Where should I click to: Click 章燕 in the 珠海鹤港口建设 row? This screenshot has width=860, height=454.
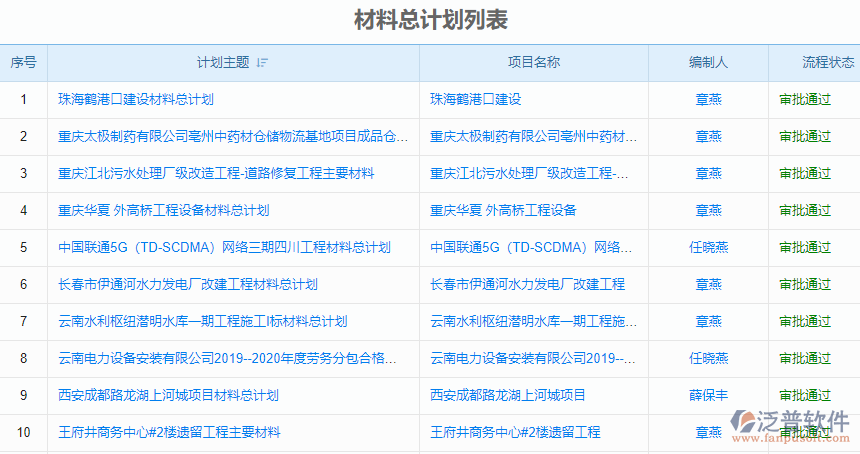709,99
